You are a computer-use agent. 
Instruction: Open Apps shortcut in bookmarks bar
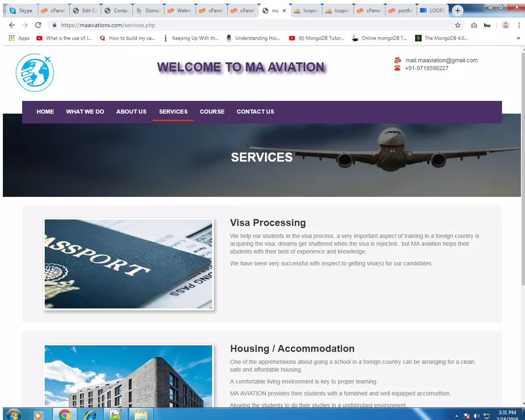pos(19,38)
